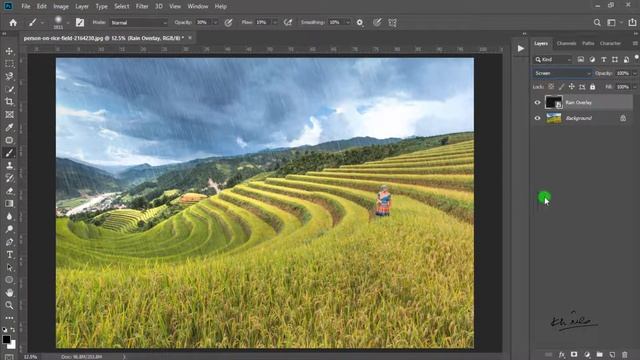Viewport: 640px width, 360px height.
Task: Select the Zoom tool in toolbar
Action: pos(9,305)
